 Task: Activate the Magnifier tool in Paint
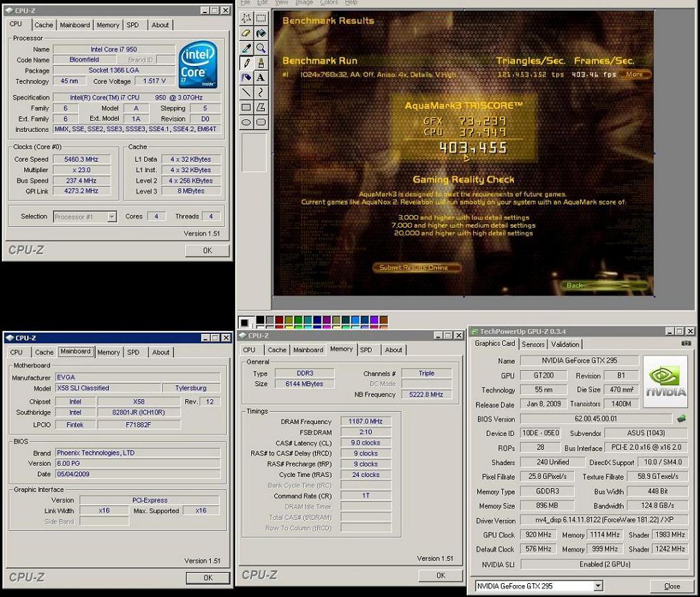[x=261, y=48]
